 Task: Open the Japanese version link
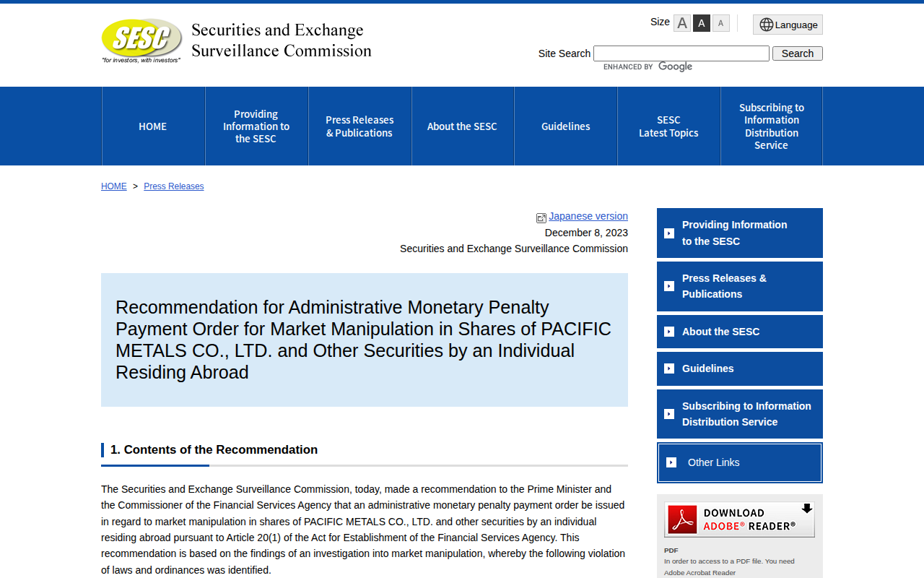point(588,216)
